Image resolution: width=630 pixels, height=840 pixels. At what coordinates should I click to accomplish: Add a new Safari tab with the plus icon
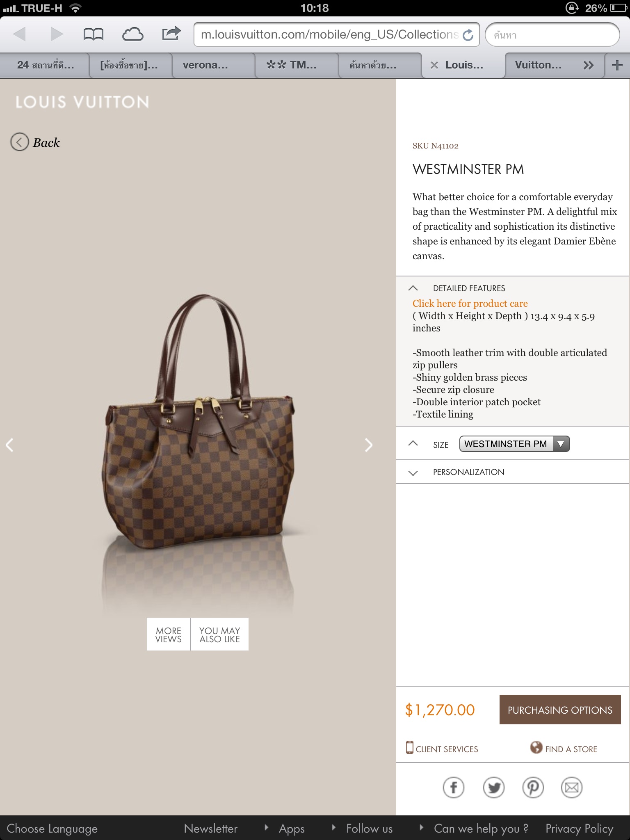pos(617,65)
